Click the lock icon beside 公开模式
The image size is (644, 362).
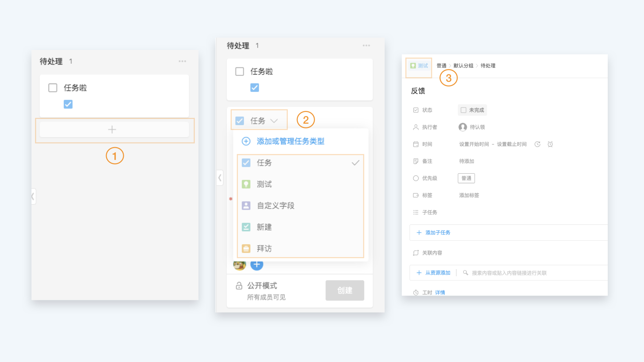coord(239,286)
